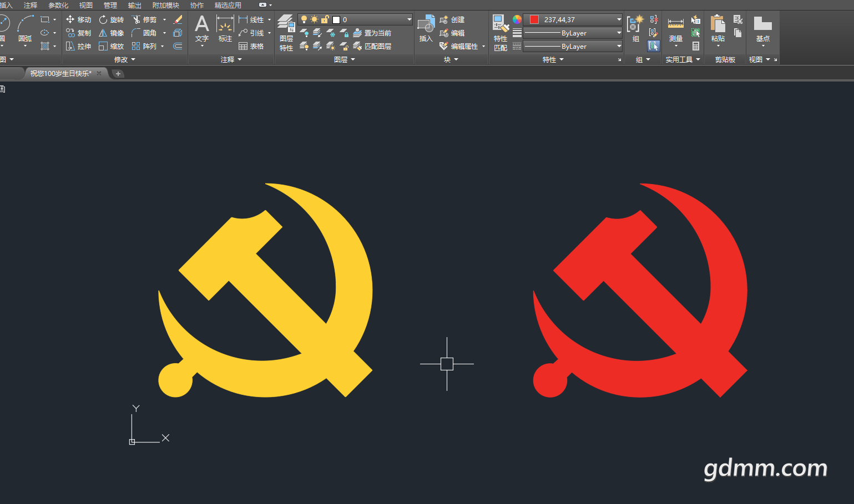Viewport: 854px width, 504px height.
Task: Select the Rotate (旋转) tool
Action: coord(111,19)
